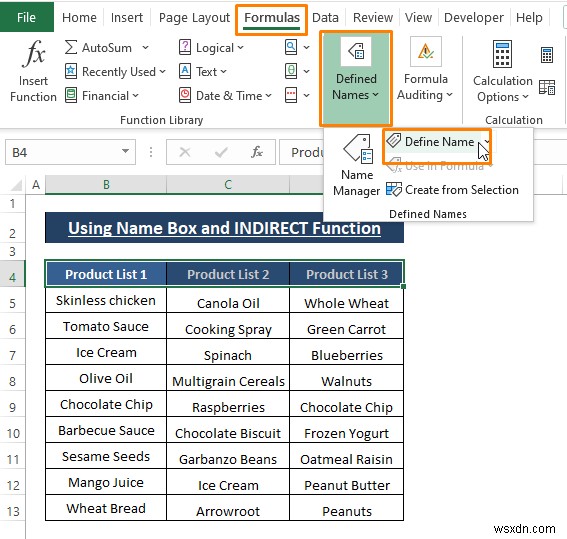Screen dimensions: 567x539
Task: Click the Define Name tag icon
Action: 394,140
